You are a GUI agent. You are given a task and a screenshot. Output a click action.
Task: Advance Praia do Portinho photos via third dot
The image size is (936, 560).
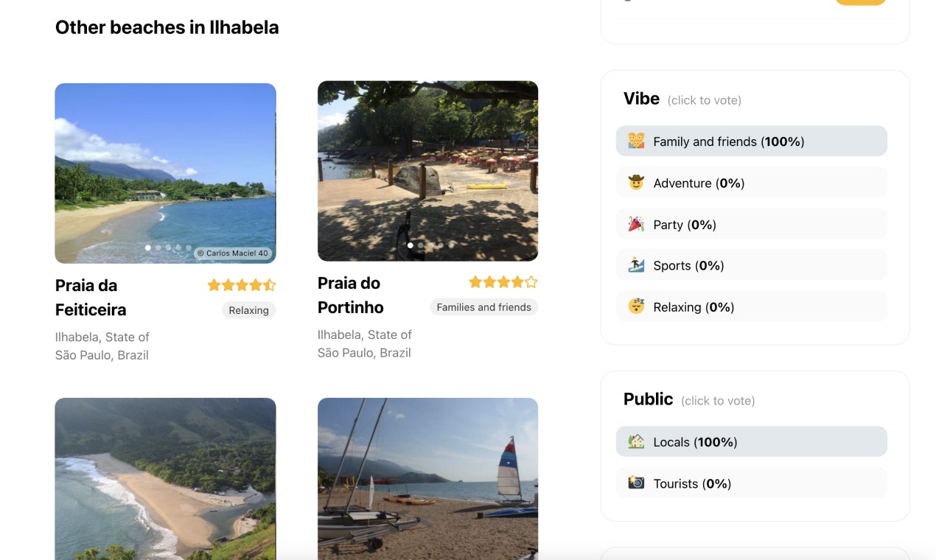[430, 245]
